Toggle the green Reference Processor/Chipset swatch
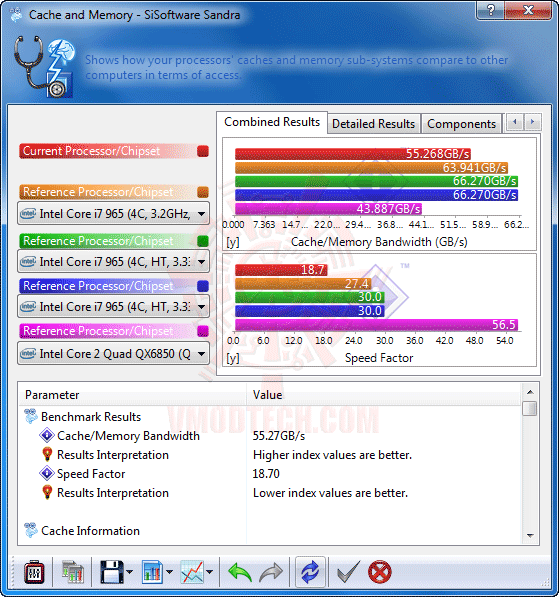 click(x=203, y=241)
